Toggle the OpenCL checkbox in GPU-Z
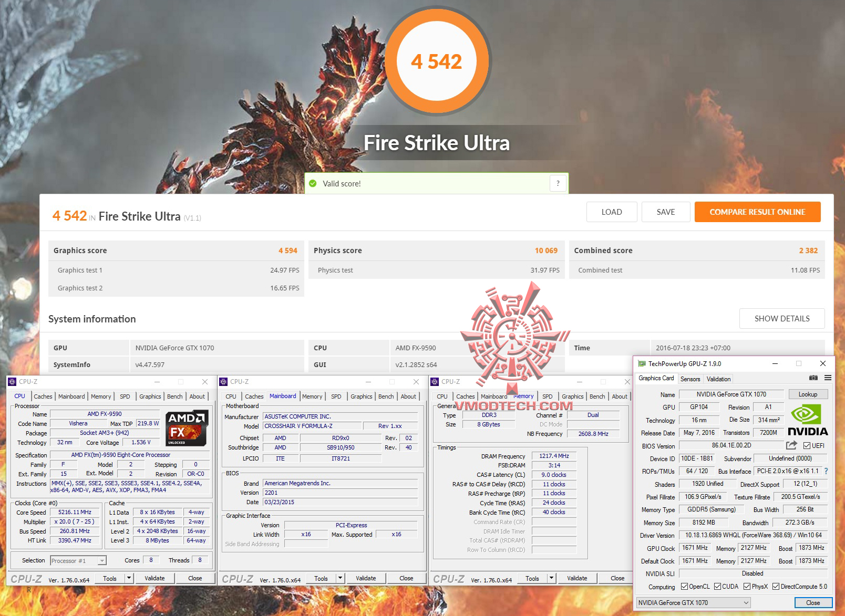The image size is (845, 616). coord(685,586)
